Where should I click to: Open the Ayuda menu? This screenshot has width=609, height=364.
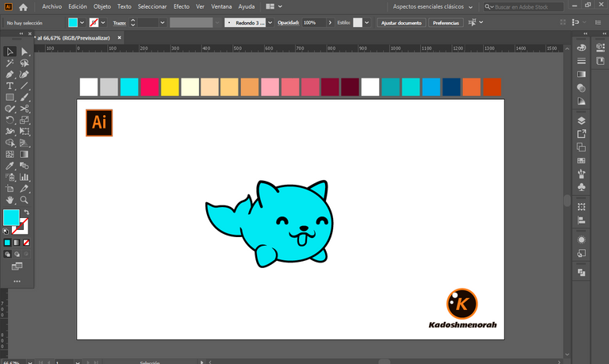coord(247,6)
